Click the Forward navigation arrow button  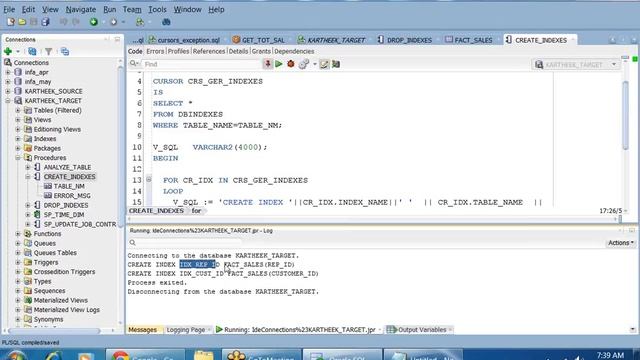113,22
